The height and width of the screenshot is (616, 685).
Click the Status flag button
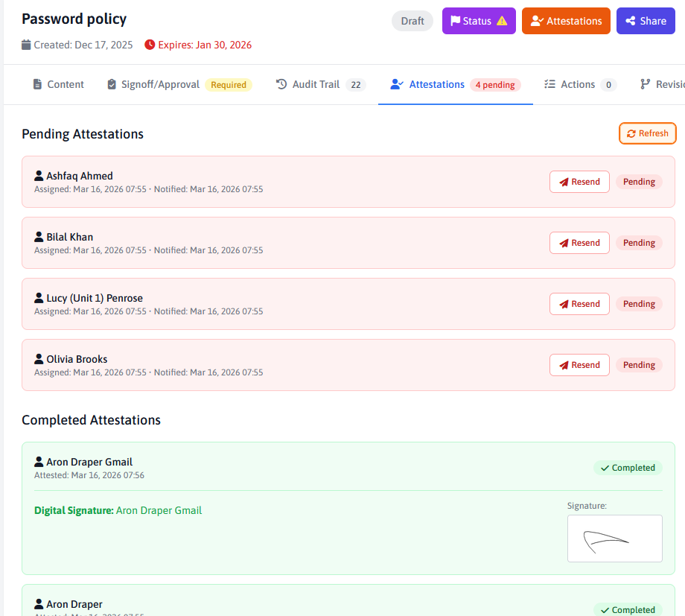pyautogui.click(x=478, y=21)
